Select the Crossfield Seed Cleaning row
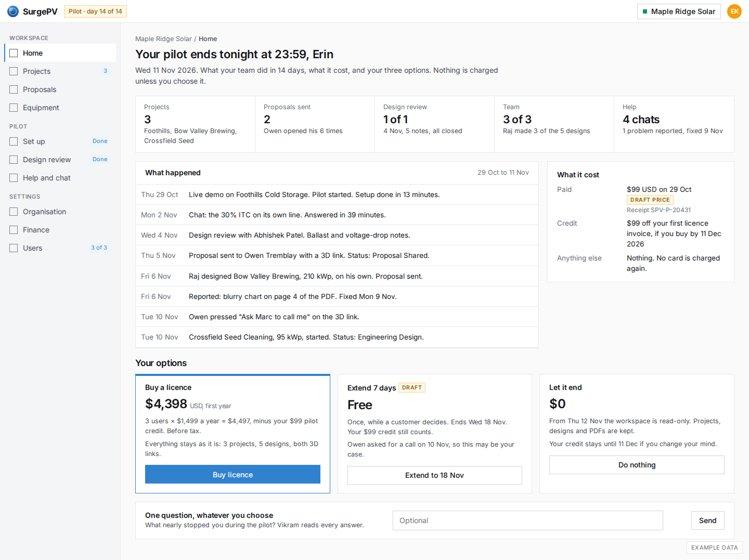This screenshot has height=560, width=749. tap(337, 337)
